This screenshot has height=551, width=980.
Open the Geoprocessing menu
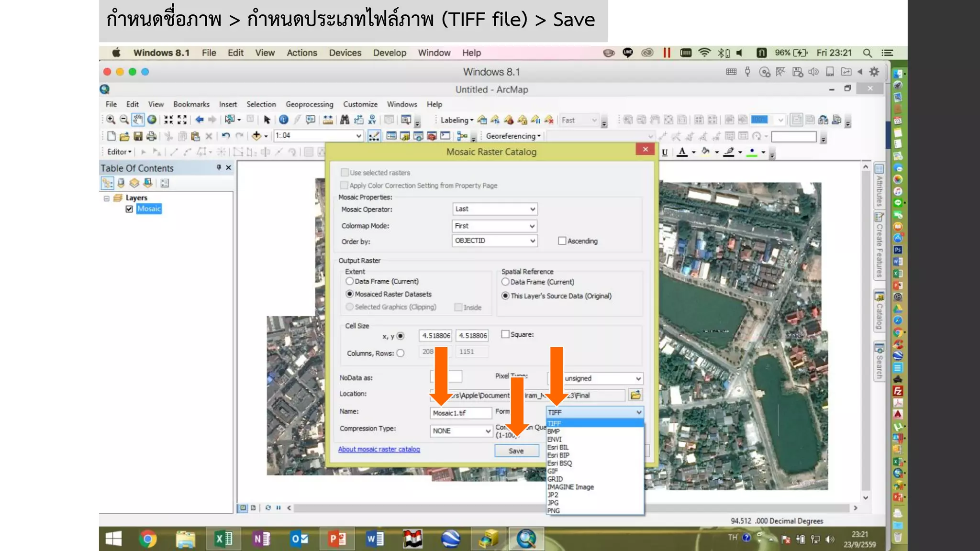[309, 104]
